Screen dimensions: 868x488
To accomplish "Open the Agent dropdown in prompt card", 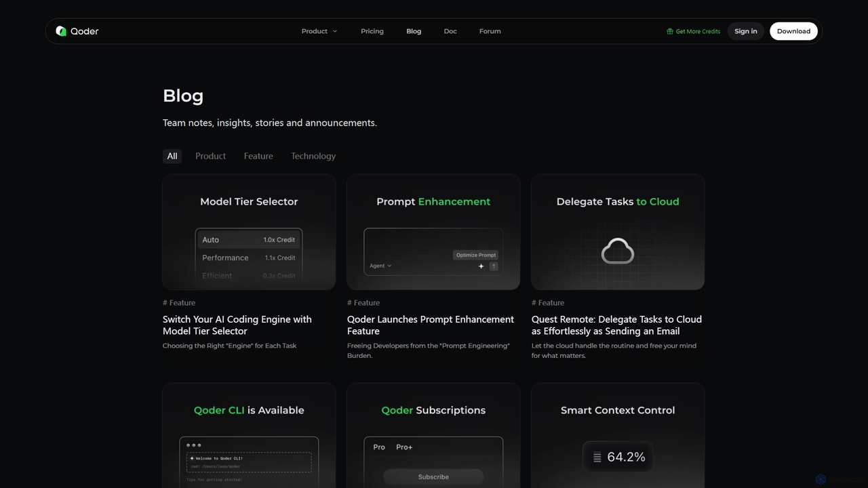I will point(380,266).
